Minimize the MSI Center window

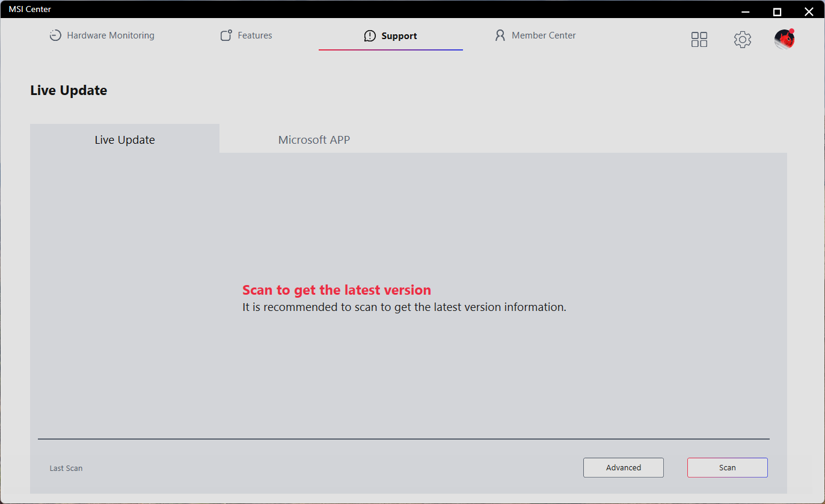click(x=746, y=11)
